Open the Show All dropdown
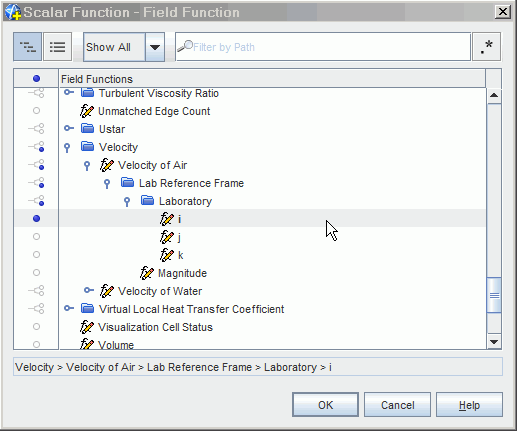517x431 pixels. [x=155, y=47]
